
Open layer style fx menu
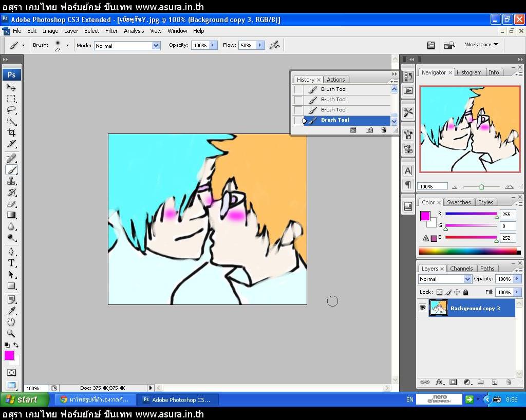point(439,382)
